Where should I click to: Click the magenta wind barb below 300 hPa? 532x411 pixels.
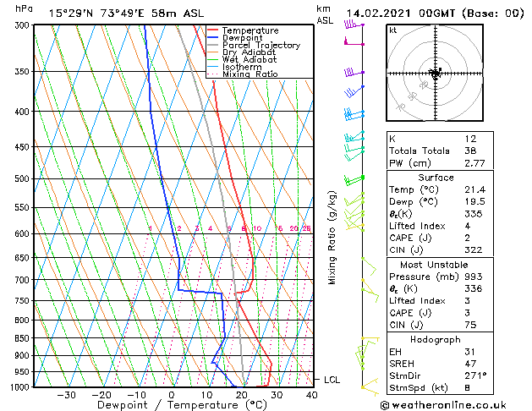coord(354,41)
